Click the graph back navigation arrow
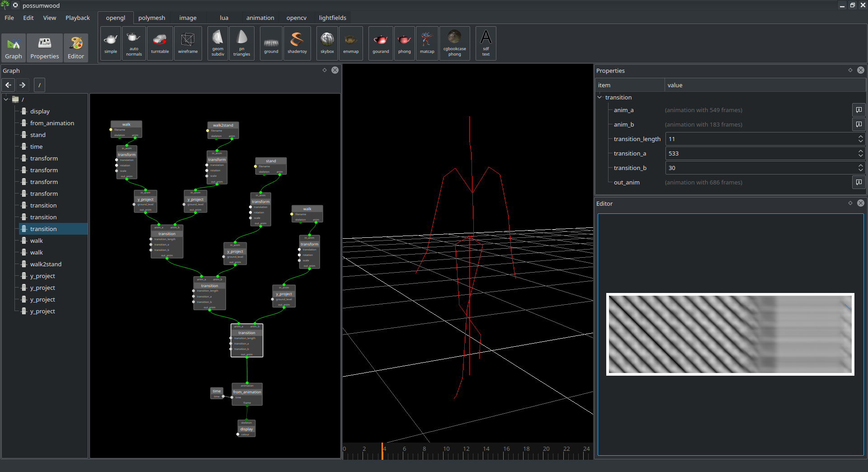Viewport: 868px width, 472px height. click(x=8, y=85)
